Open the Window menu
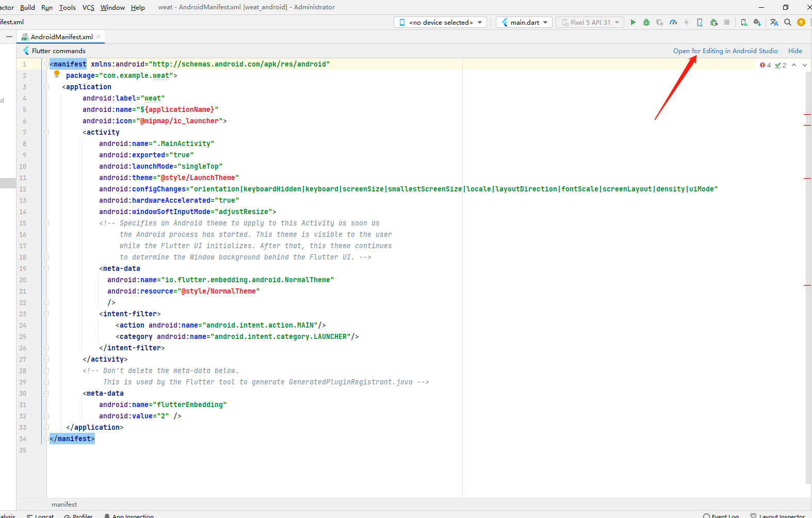Viewport: 812px width, 518px height. pyautogui.click(x=112, y=7)
